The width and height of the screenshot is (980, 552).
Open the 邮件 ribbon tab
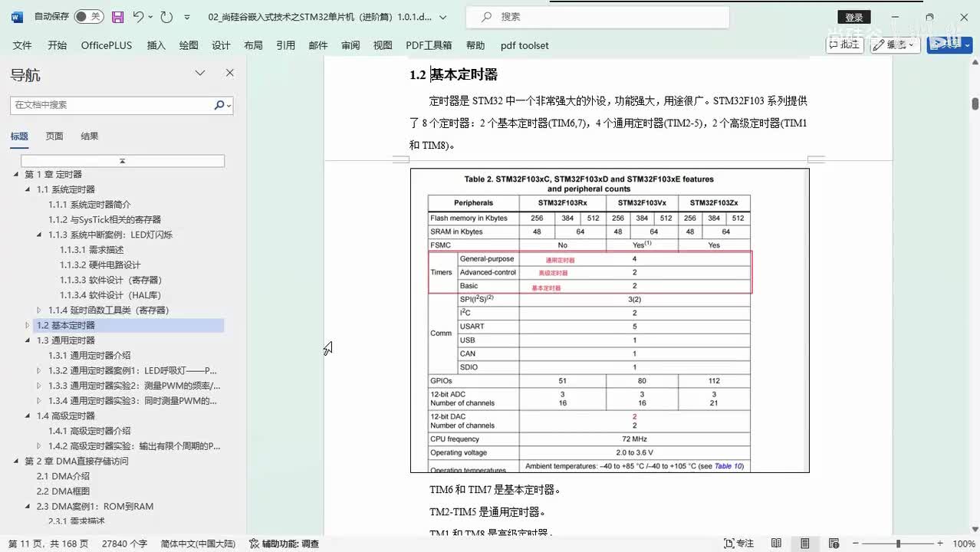click(318, 45)
